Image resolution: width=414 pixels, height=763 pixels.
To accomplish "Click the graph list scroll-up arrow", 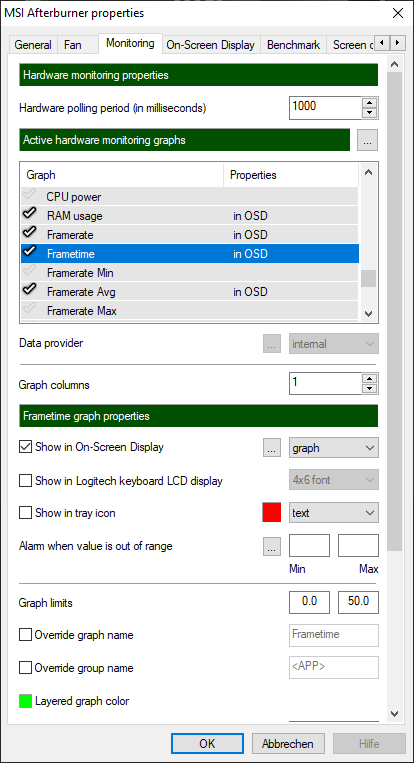I will click(368, 172).
